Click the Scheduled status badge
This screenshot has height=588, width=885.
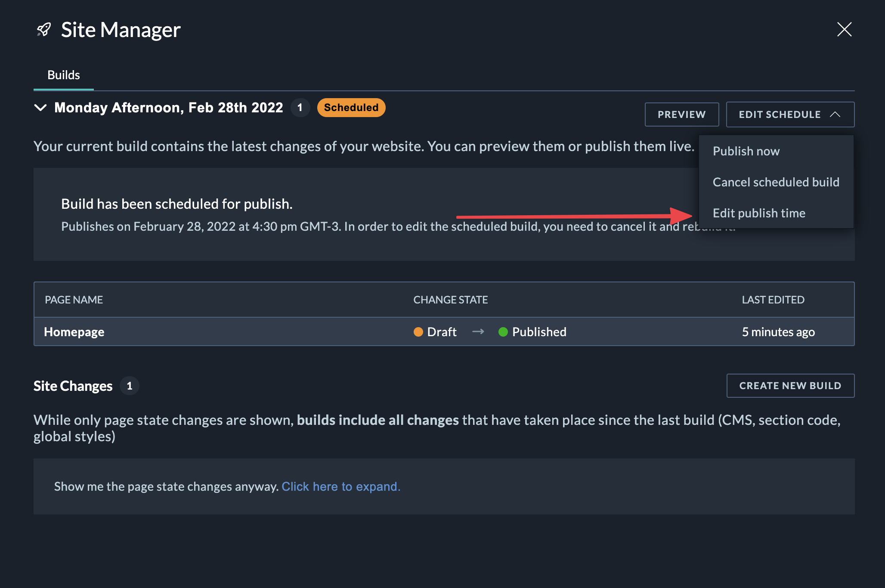click(x=351, y=108)
